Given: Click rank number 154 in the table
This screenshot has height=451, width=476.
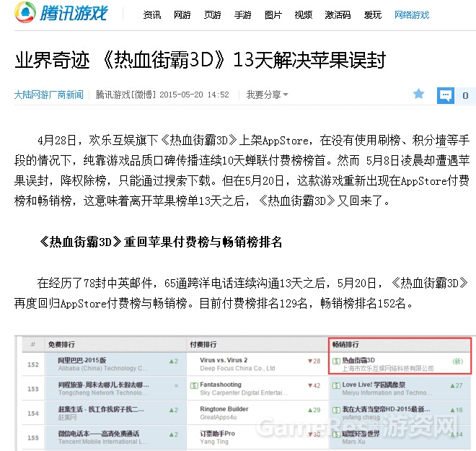Looking at the screenshot, I should [x=33, y=413].
